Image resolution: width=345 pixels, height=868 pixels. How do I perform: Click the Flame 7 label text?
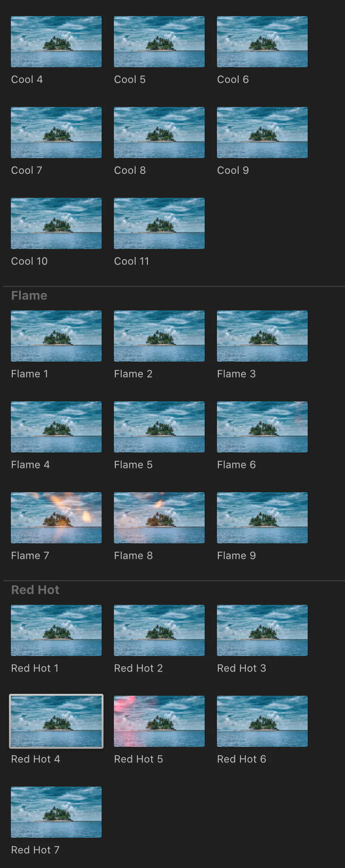point(30,556)
